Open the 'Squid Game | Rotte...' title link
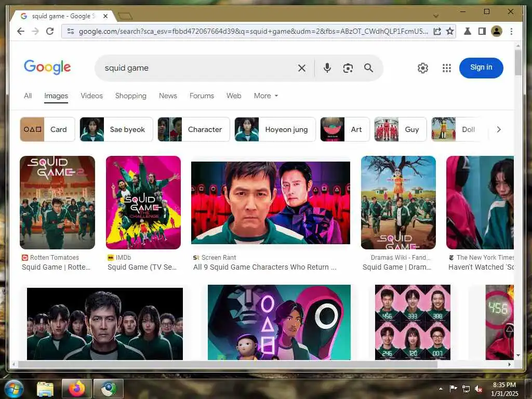 (56, 268)
